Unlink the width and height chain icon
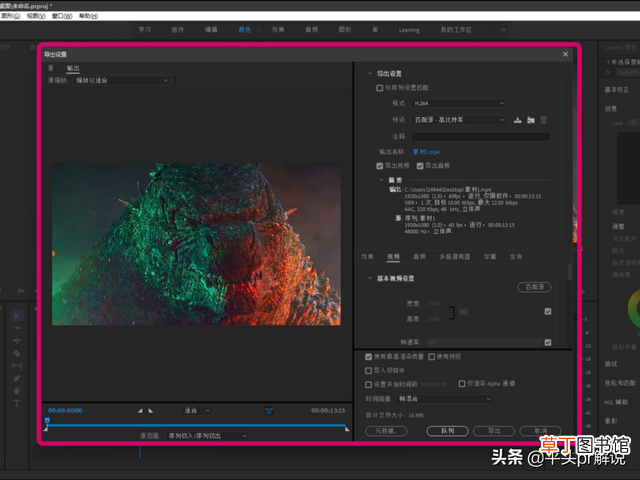Image resolution: width=640 pixels, height=480 pixels. point(463,312)
